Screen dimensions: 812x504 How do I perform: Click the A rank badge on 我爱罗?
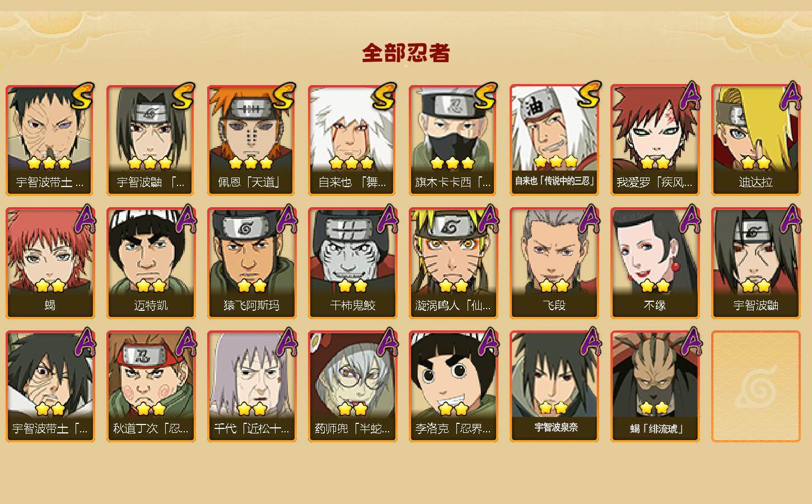tap(690, 96)
